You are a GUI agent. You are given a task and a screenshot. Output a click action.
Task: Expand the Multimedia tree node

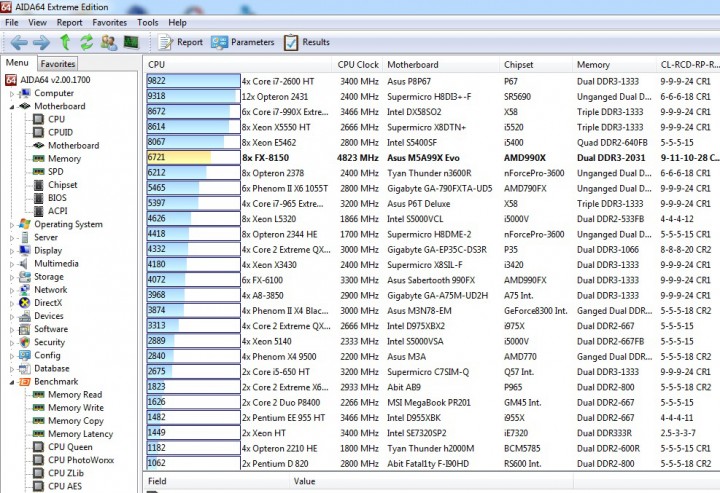(12, 264)
